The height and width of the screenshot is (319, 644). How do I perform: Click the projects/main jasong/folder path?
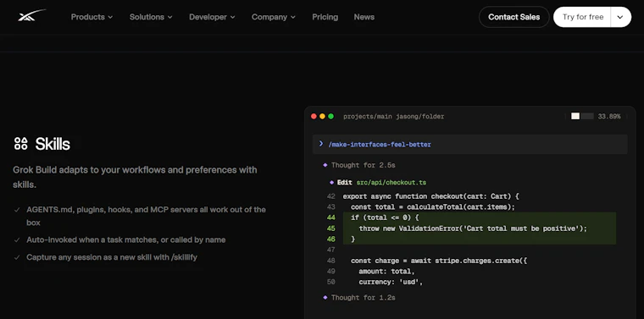click(393, 117)
